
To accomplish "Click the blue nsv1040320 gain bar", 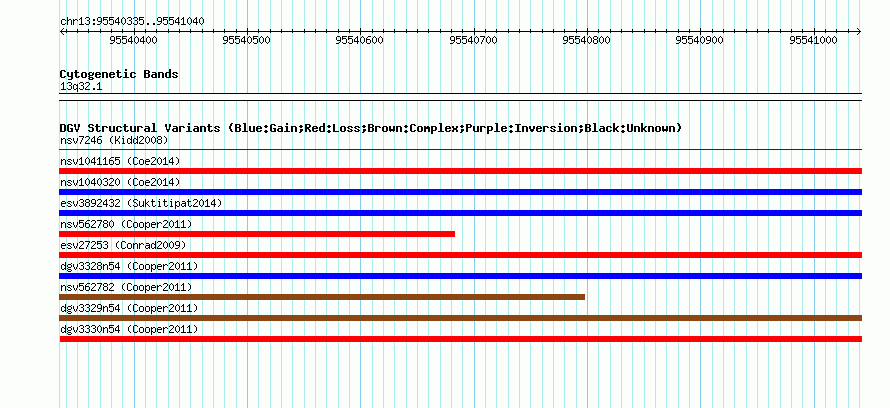I will tap(461, 192).
